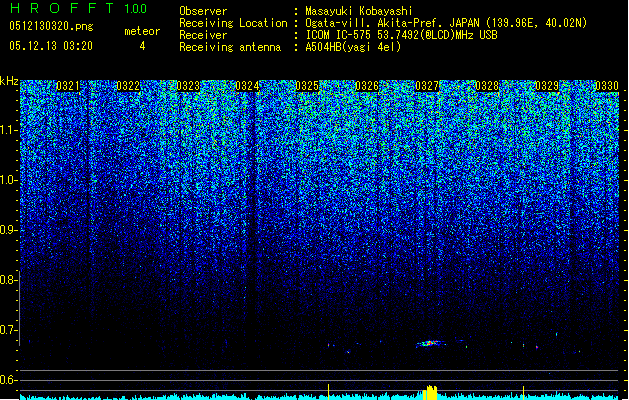Click the 0330 time marker
Screen dimensions: 629x400
pos(607,86)
